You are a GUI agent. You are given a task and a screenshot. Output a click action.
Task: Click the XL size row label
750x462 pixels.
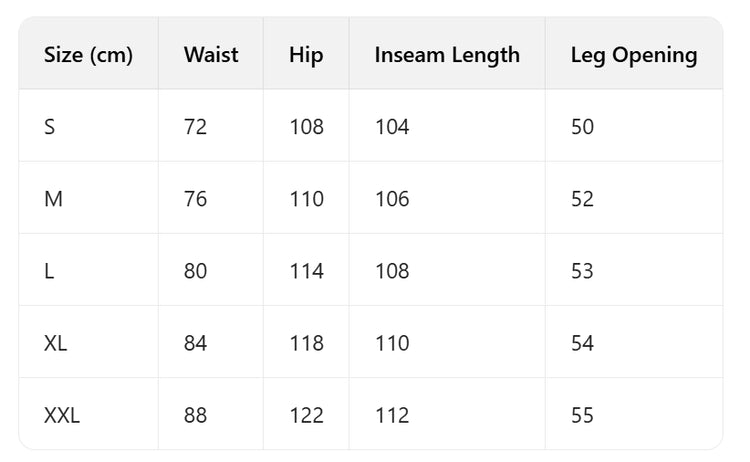tap(56, 343)
